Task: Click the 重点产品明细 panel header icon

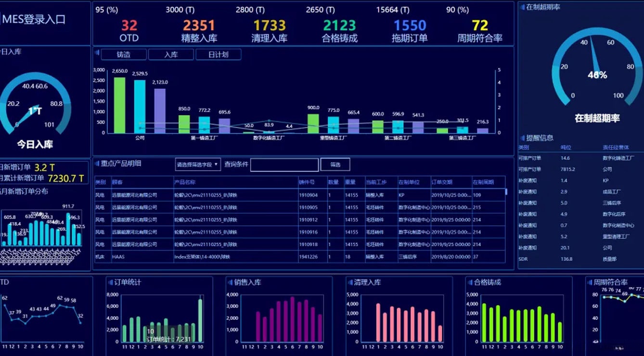Action: 97,164
